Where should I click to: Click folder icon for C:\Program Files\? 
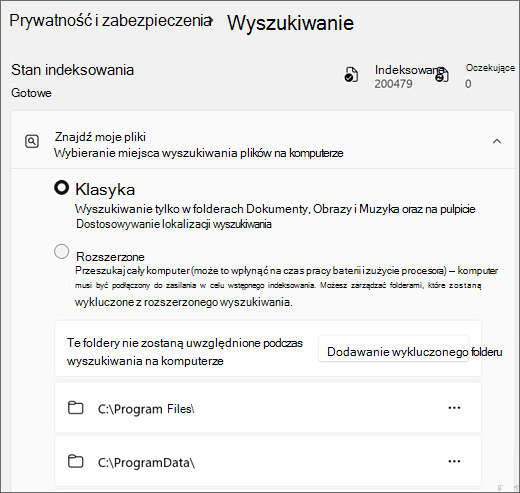click(76, 408)
